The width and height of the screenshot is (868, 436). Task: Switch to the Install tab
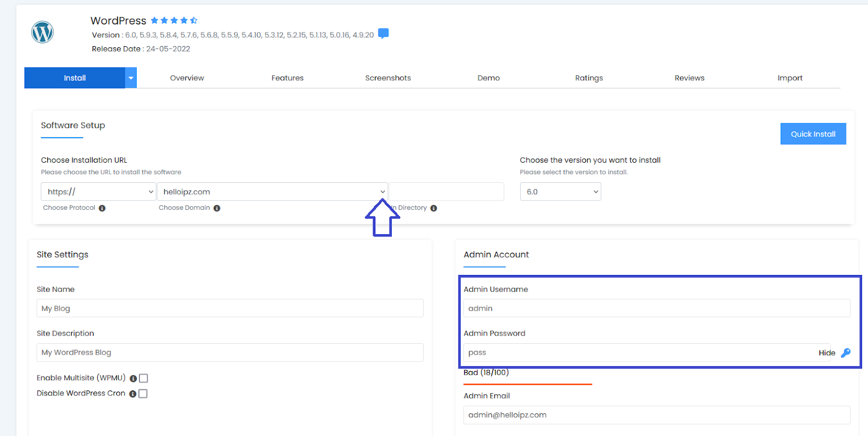point(75,78)
